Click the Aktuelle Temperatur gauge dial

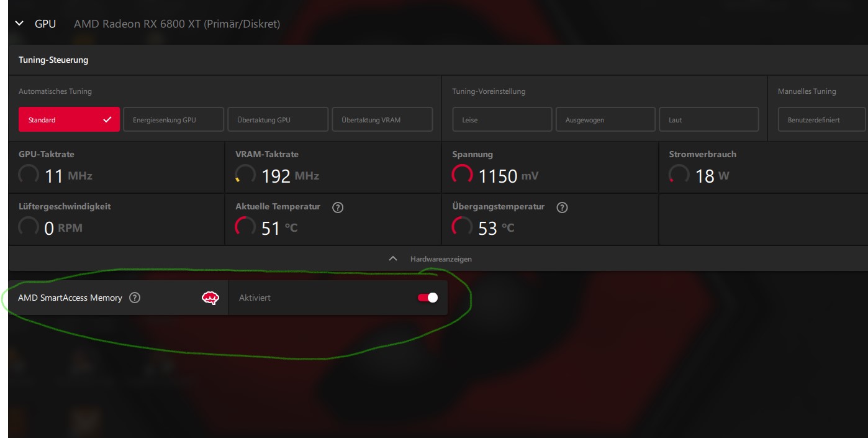245,227
